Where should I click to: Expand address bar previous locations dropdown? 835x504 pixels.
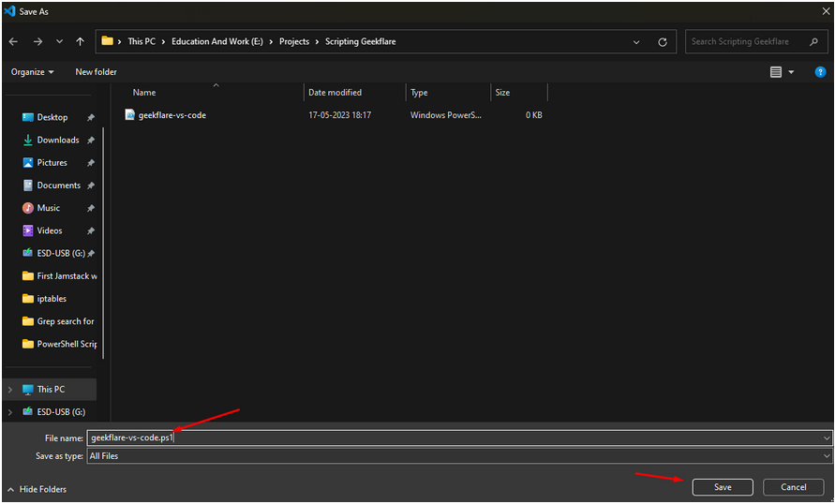click(x=636, y=42)
